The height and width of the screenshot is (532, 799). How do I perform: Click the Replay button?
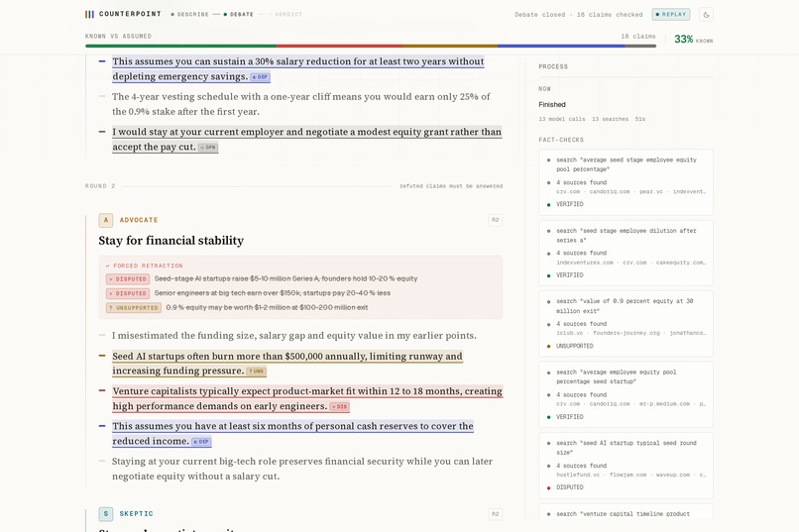[x=671, y=14]
